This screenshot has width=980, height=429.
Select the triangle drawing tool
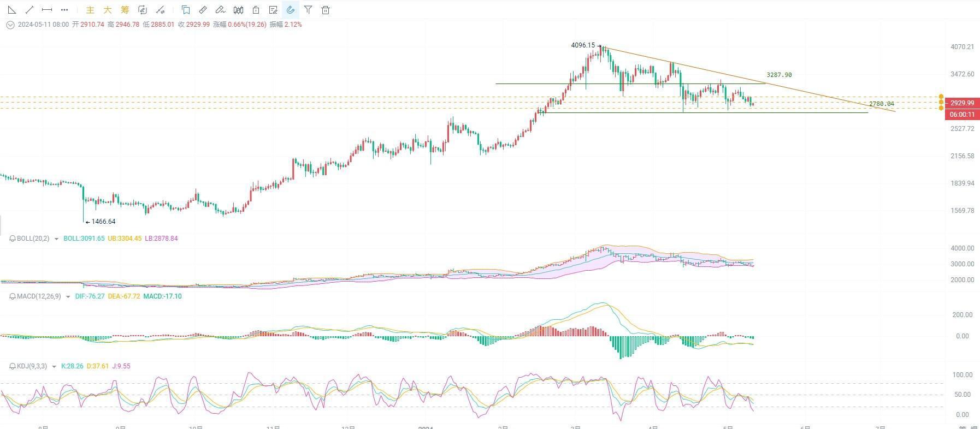[11, 10]
